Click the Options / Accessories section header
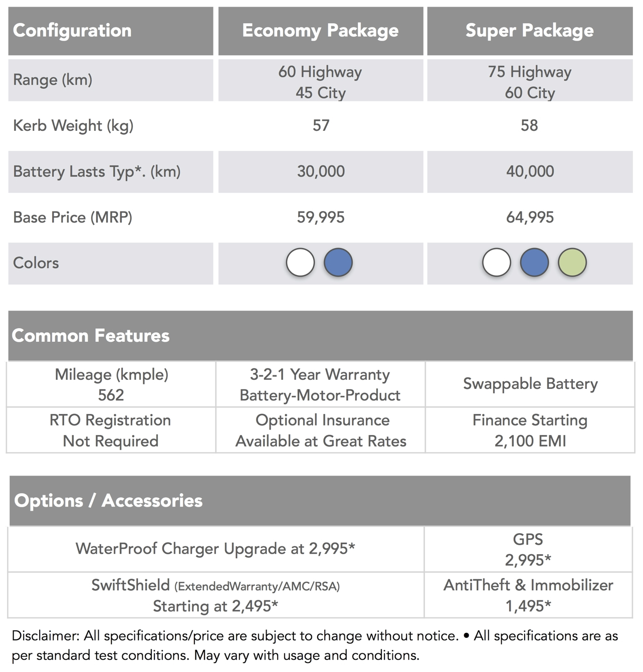 (320, 501)
